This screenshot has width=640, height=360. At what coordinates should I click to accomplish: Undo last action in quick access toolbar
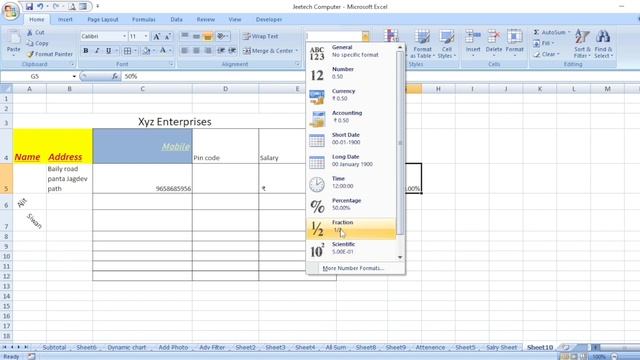click(x=40, y=7)
